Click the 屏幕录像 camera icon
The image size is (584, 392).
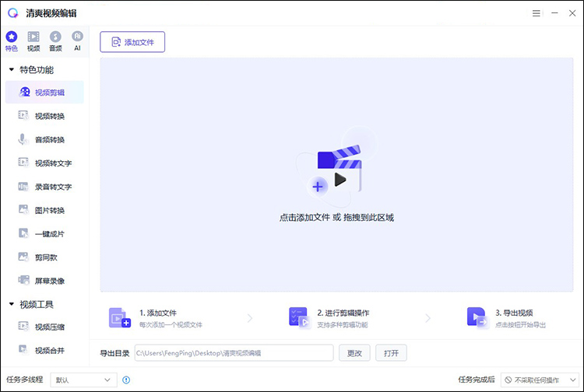point(24,280)
